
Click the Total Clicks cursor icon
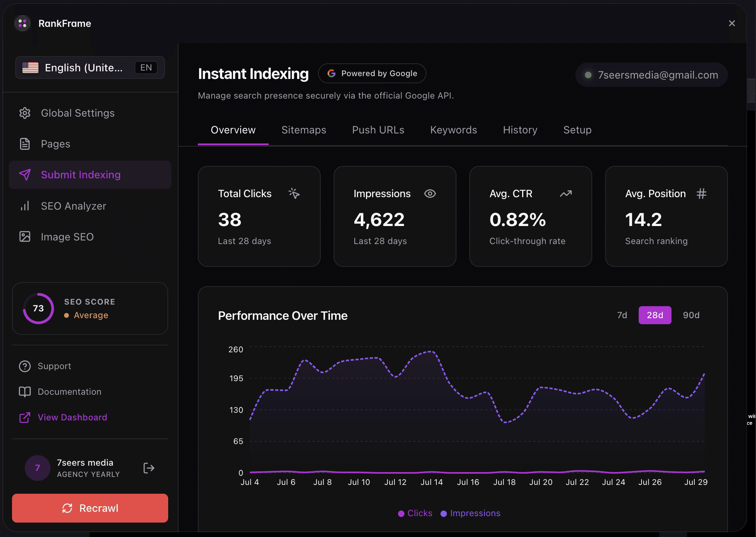pos(294,194)
